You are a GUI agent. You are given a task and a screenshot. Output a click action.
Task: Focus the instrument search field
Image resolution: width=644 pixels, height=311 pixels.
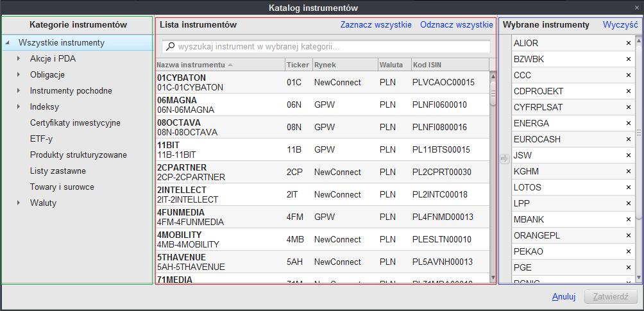click(x=326, y=46)
